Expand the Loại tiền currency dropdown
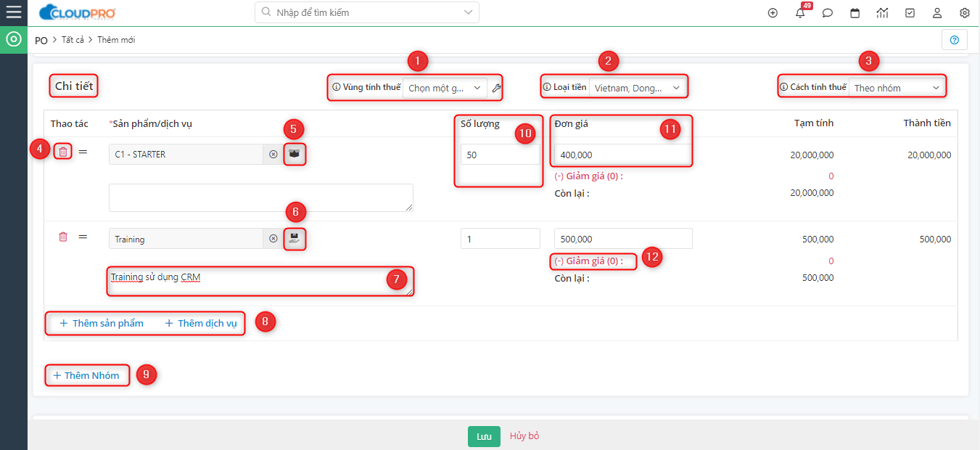Viewport: 980px width, 450px height. point(636,88)
